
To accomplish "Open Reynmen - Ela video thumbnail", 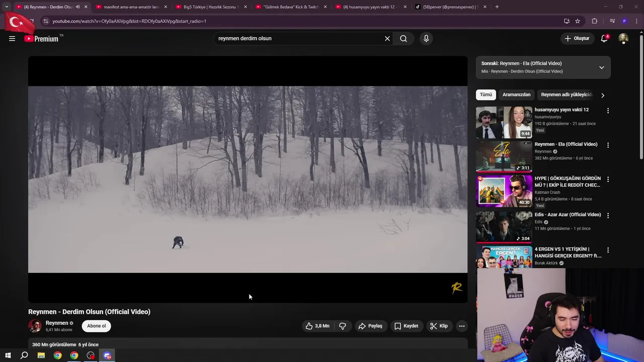I will pyautogui.click(x=504, y=157).
